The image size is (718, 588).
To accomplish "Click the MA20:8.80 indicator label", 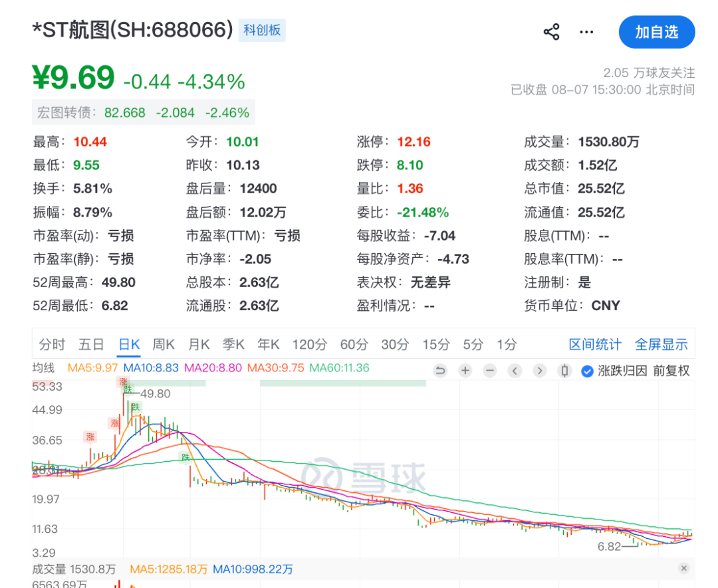I will (213, 368).
